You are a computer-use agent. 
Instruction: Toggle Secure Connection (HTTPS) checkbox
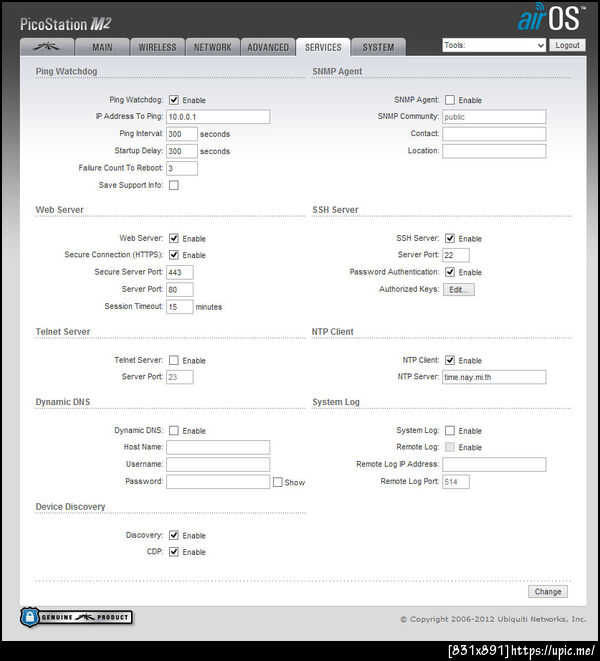174,255
